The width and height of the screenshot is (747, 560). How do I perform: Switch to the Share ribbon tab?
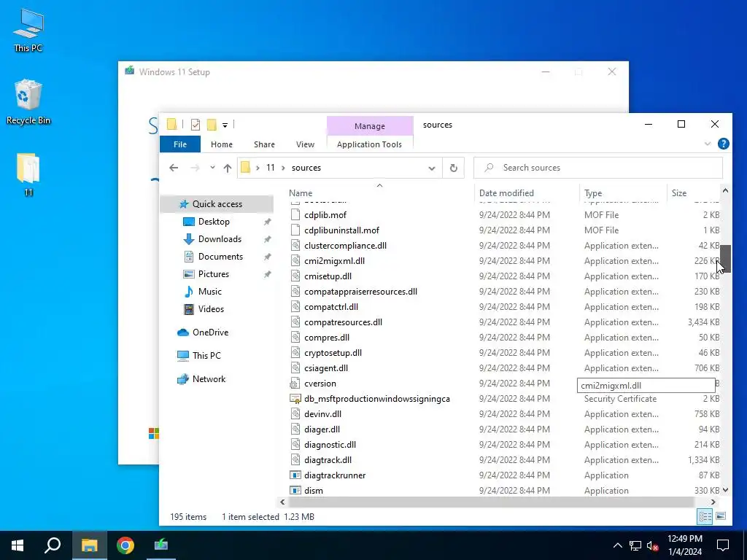[264, 144]
